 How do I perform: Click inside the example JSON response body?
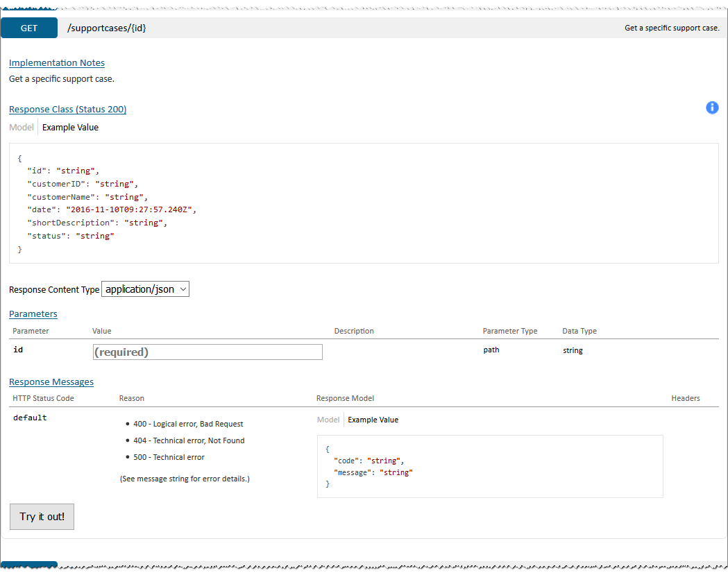(363, 203)
